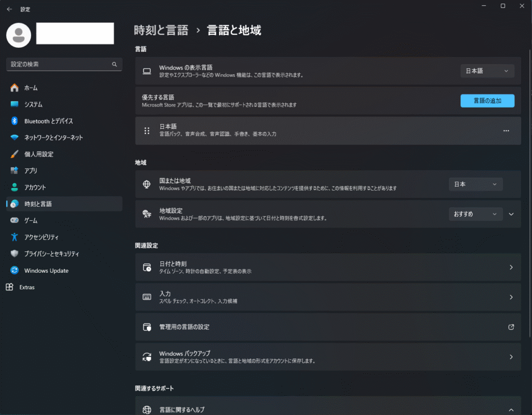Expand the 地域設定 row chevron
532x415 pixels.
click(x=511, y=214)
